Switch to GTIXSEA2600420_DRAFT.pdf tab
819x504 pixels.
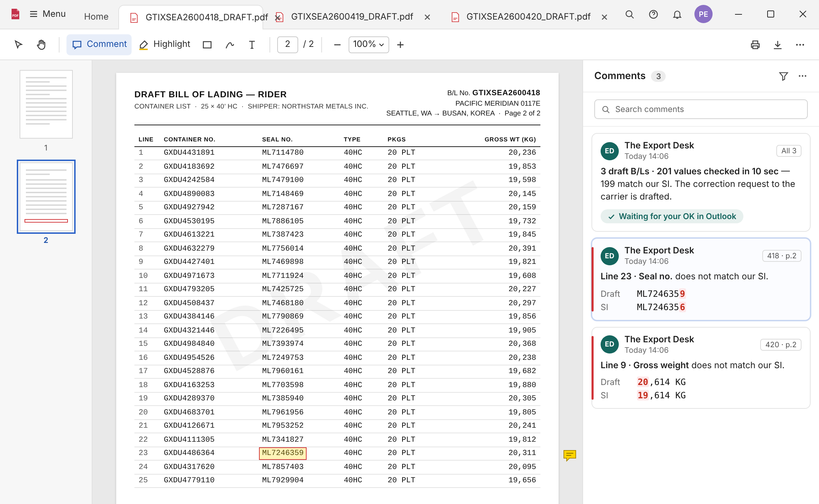pos(528,16)
